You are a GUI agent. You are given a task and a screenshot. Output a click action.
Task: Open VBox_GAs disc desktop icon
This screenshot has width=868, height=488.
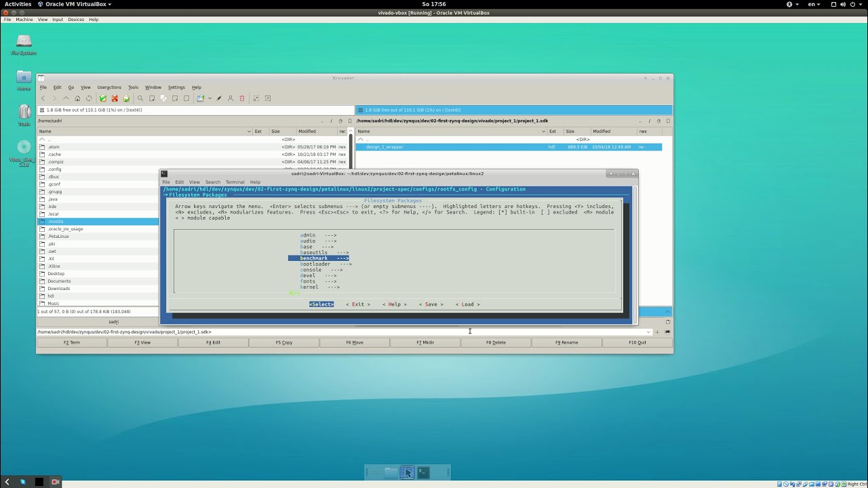tap(24, 152)
